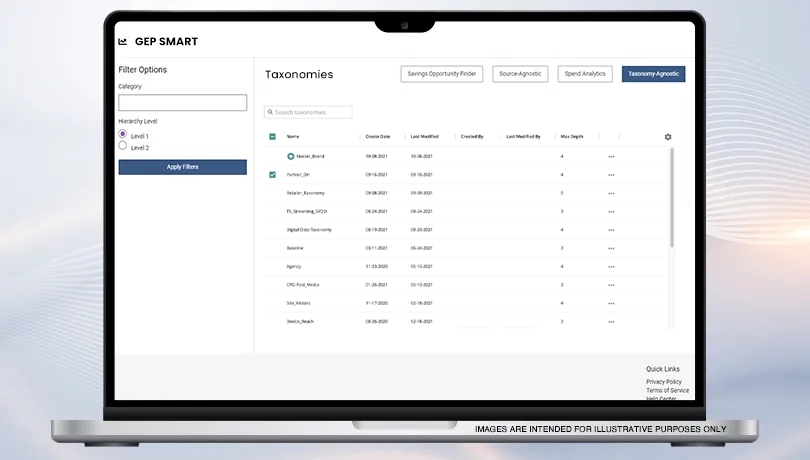810x460 pixels.
Task: Open the more options ellipsis for Retailer_Taxonomy
Action: click(x=611, y=193)
